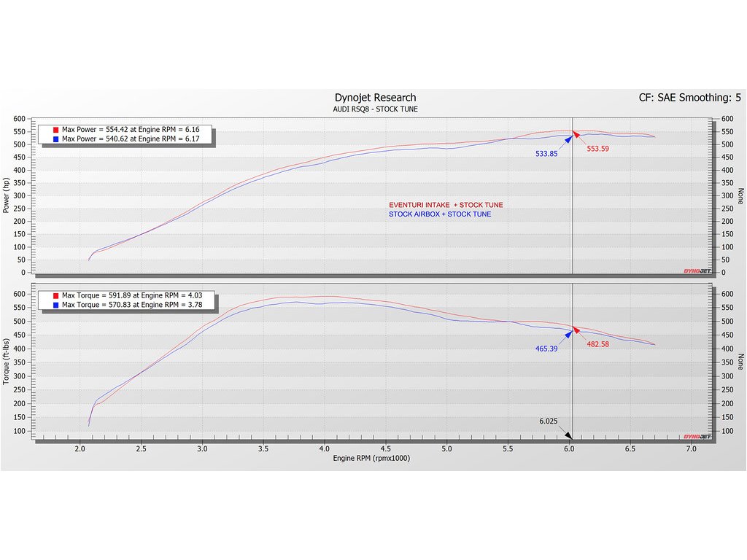Click the AUDI RSQ8 - STOCK TUNE subtitle
Viewport: 747px width, 560px height.
click(375, 109)
